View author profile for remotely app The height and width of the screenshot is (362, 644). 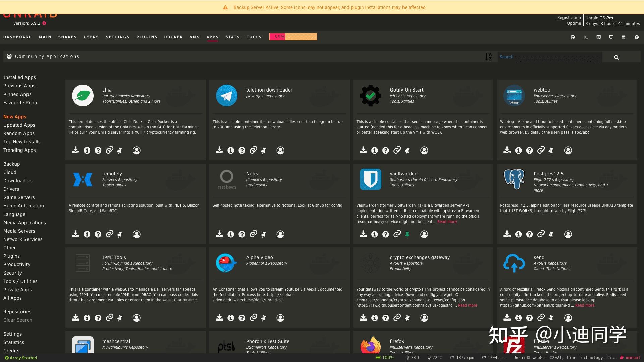137,234
